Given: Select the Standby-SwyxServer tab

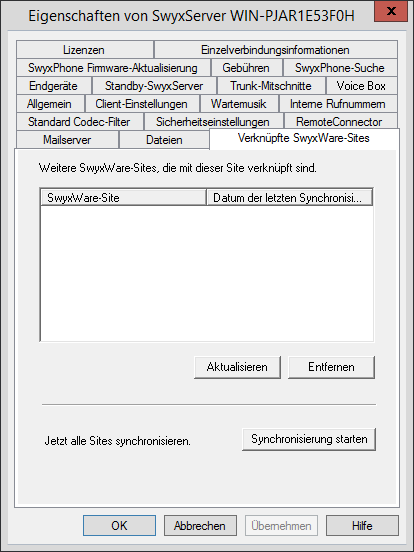Looking at the screenshot, I should tap(154, 86).
